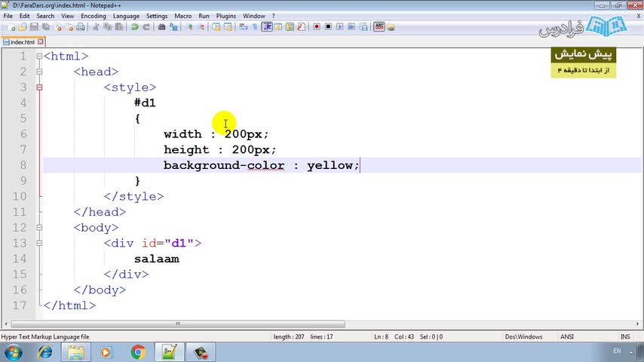Collapse the <head> fold on line 2

click(x=39, y=72)
